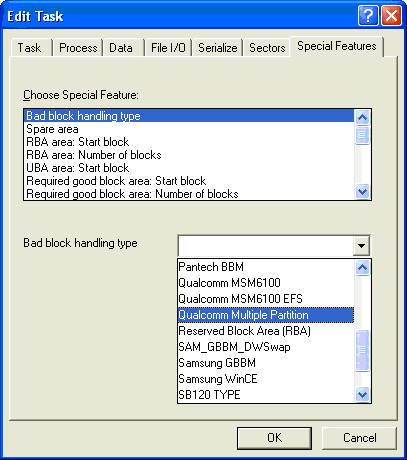Confirm with the OK button
Image resolution: width=407 pixels, height=460 pixels.
[x=274, y=438]
